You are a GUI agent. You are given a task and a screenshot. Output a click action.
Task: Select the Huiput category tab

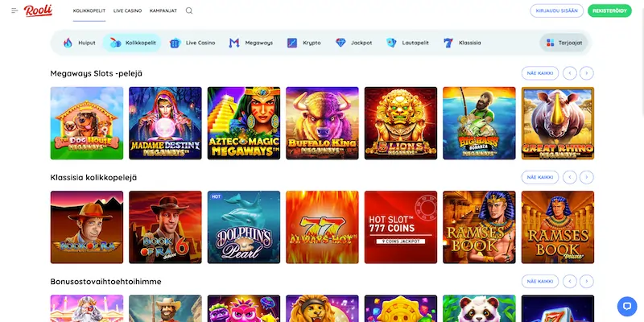pos(79,43)
